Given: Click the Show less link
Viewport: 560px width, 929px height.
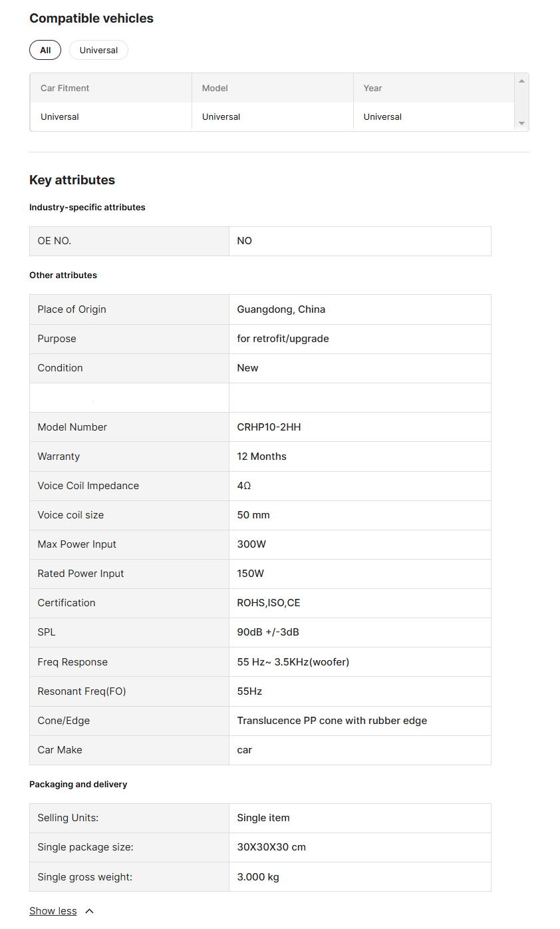Looking at the screenshot, I should pyautogui.click(x=53, y=911).
